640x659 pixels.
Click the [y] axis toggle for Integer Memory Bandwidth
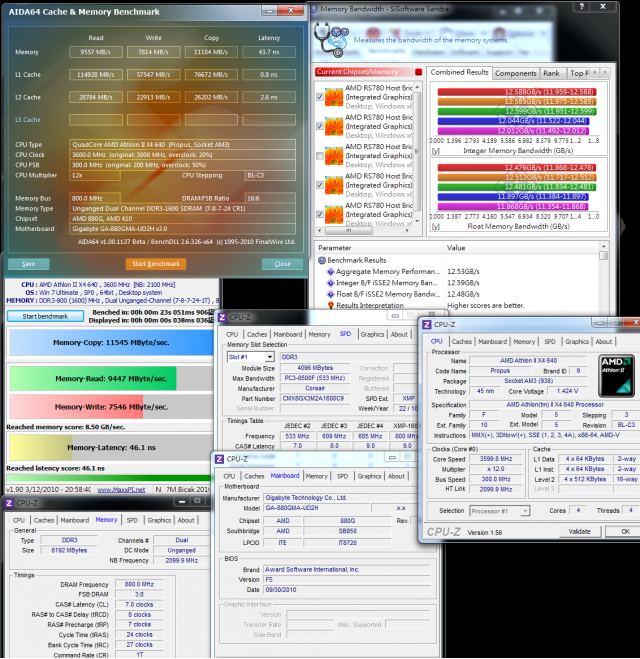[x=435, y=150]
